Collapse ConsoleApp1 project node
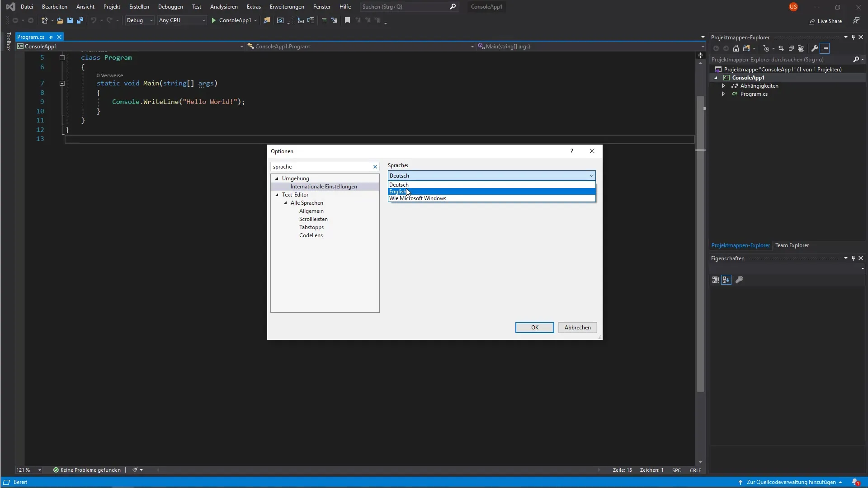The width and height of the screenshot is (868, 488). [x=716, y=78]
